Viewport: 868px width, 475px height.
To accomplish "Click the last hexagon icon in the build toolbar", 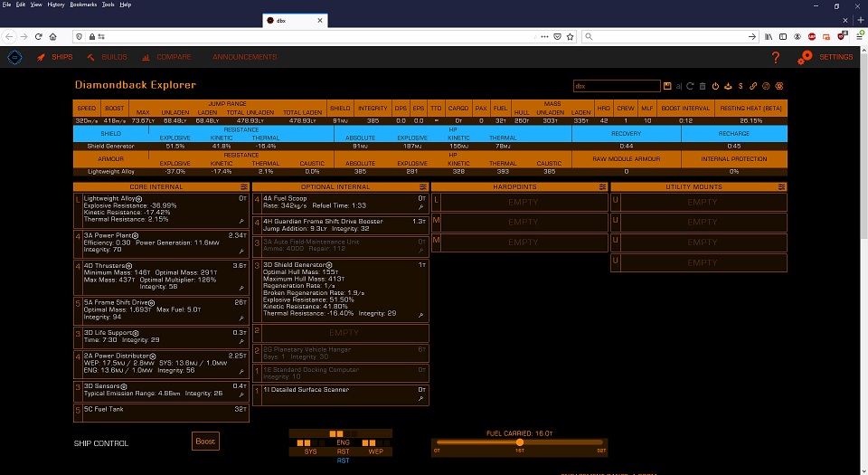I will point(779,86).
